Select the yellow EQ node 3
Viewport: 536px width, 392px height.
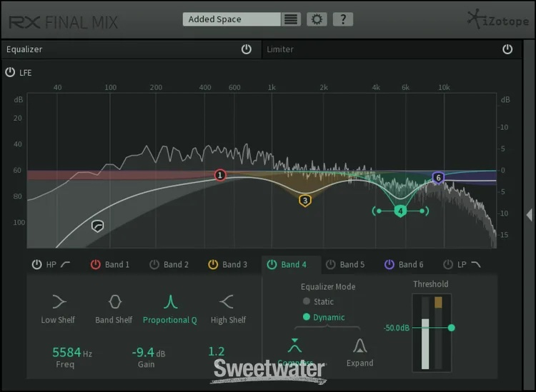[x=305, y=201]
